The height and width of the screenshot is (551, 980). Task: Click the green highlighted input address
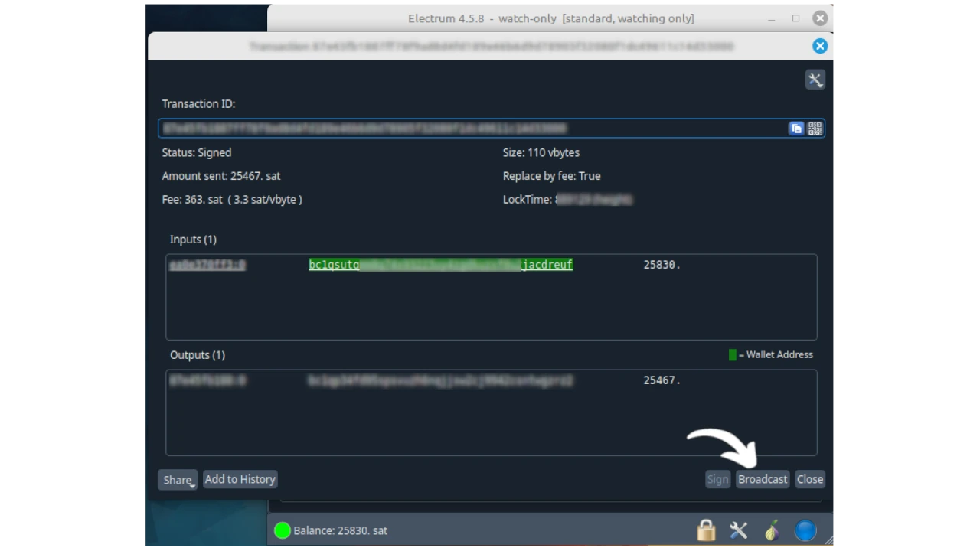[440, 265]
